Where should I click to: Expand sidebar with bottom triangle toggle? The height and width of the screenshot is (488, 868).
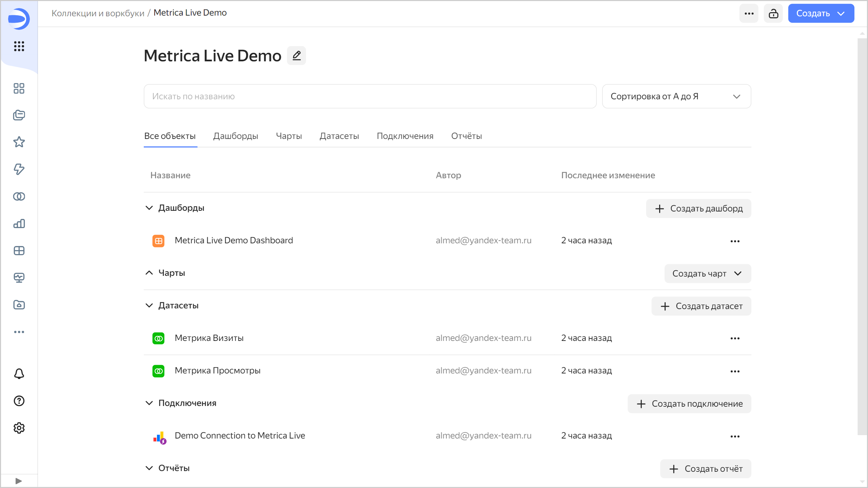19,481
